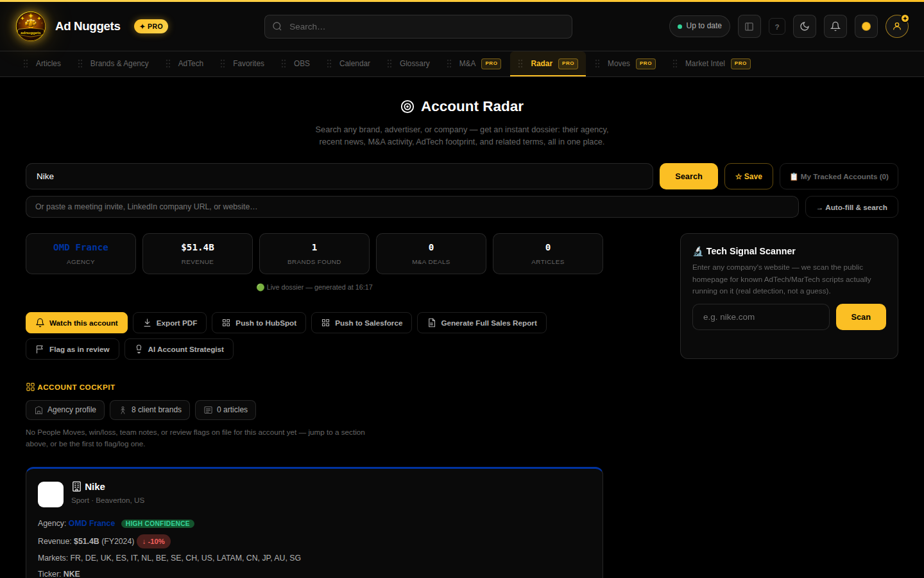Image resolution: width=924 pixels, height=578 pixels.
Task: Click Watch this account bell button
Action: coord(76,323)
